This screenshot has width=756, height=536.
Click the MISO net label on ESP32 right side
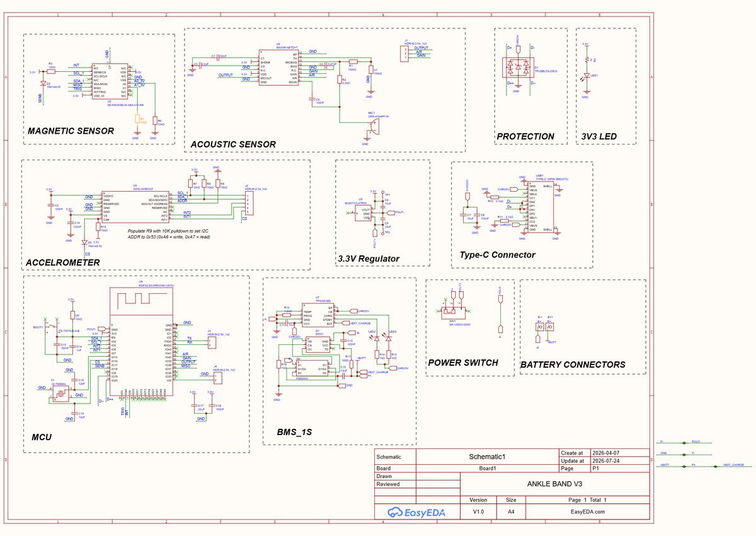[x=186, y=366]
